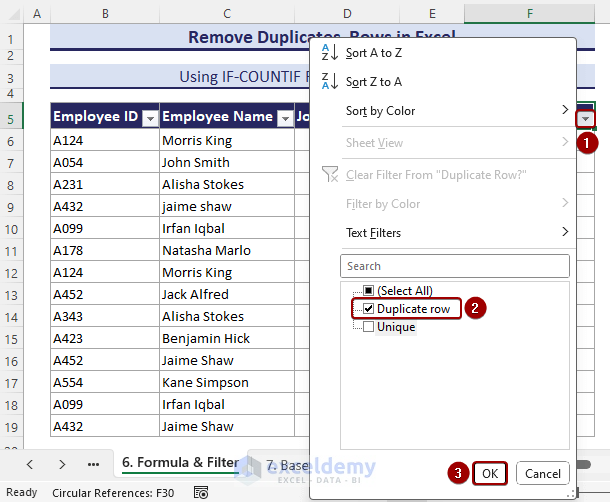
Task: Click the Irfan Iqbal cell in row 18
Action: coord(227,404)
